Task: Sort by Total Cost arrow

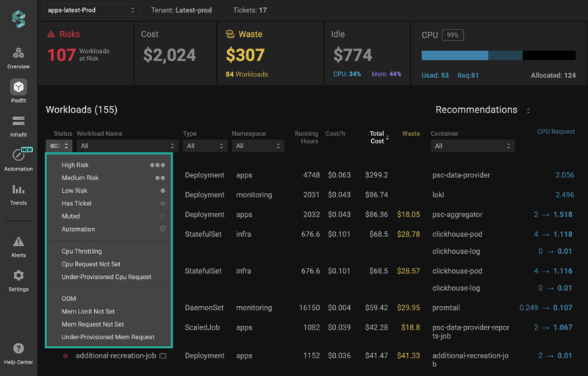Action: click(387, 138)
